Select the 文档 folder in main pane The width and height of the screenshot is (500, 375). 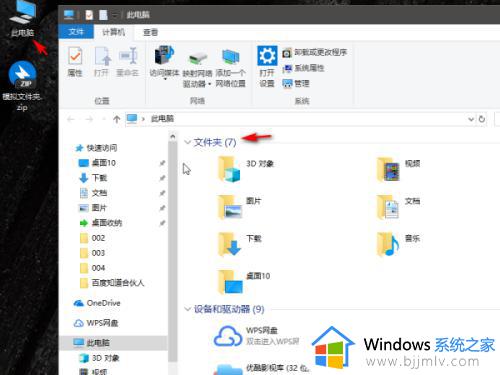pos(398,207)
